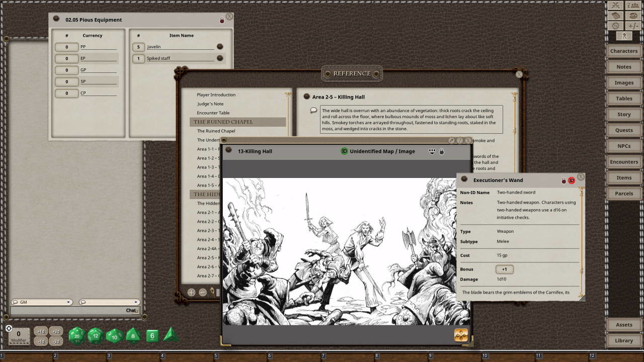
Task: Click the golden token button on image
Action: click(x=461, y=335)
